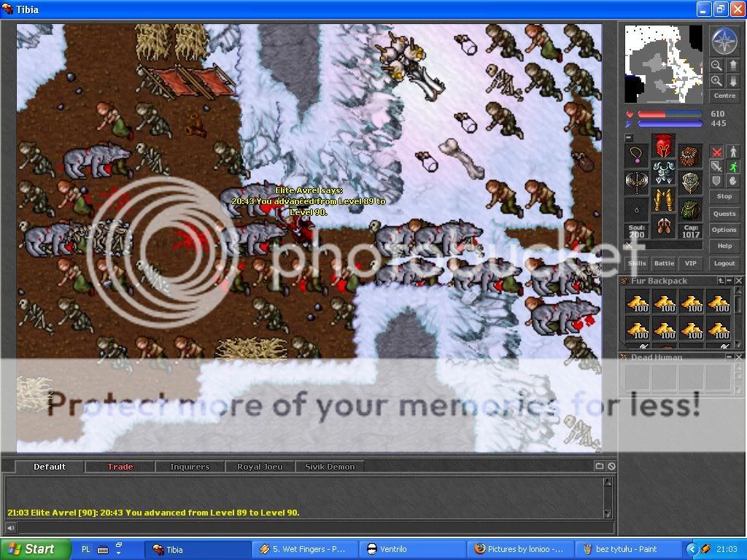Close the Dead Human container
Image resolution: width=747 pixels, height=560 pixels.
point(738,357)
